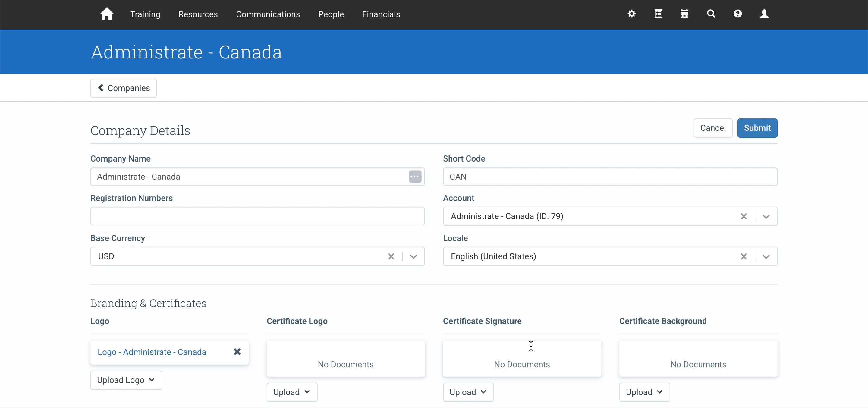Image resolution: width=868 pixels, height=408 pixels.
Task: Focus the Short Code field
Action: tap(610, 177)
